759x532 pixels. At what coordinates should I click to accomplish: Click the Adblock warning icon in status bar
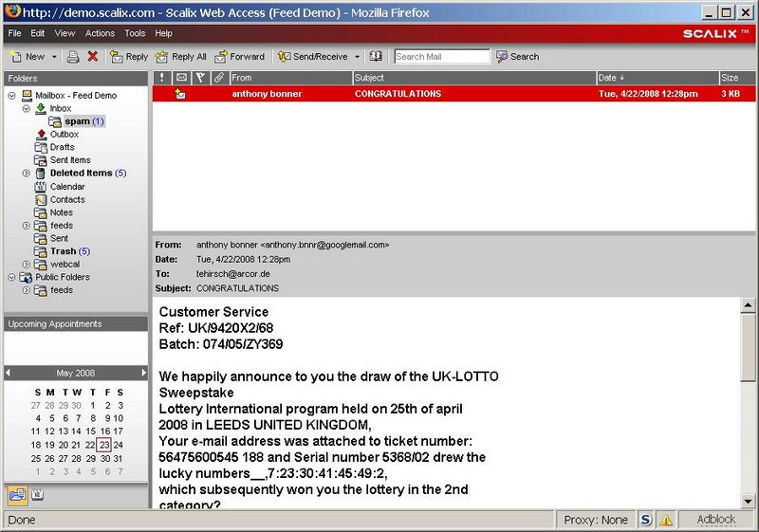coord(666,520)
